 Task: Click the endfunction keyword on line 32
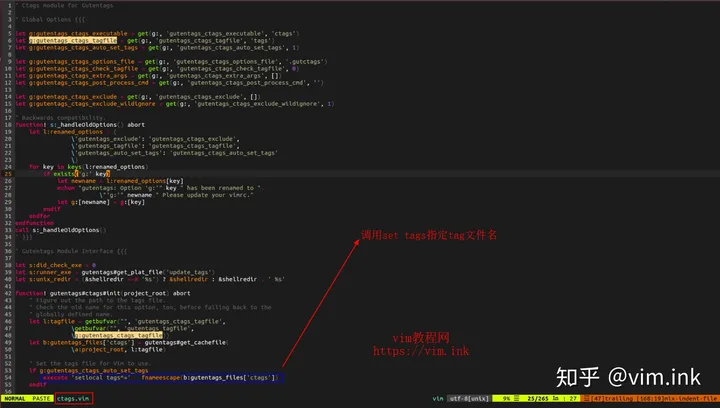(x=34, y=223)
